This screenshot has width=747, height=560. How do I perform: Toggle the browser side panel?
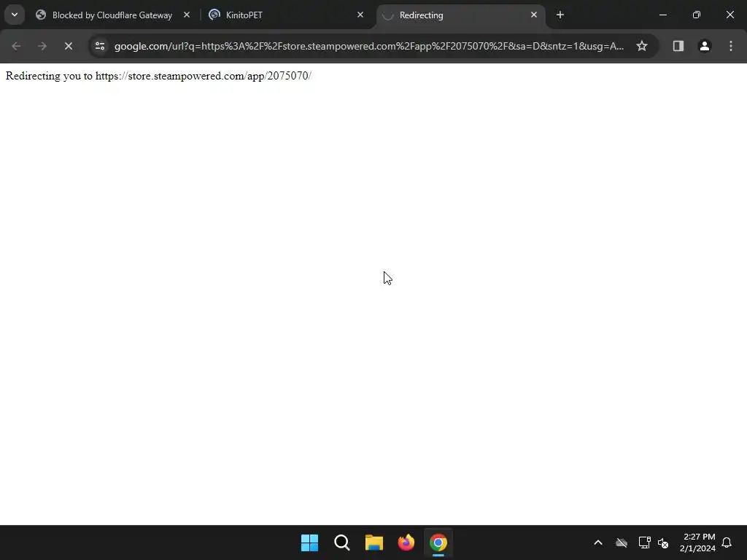pyautogui.click(x=678, y=46)
